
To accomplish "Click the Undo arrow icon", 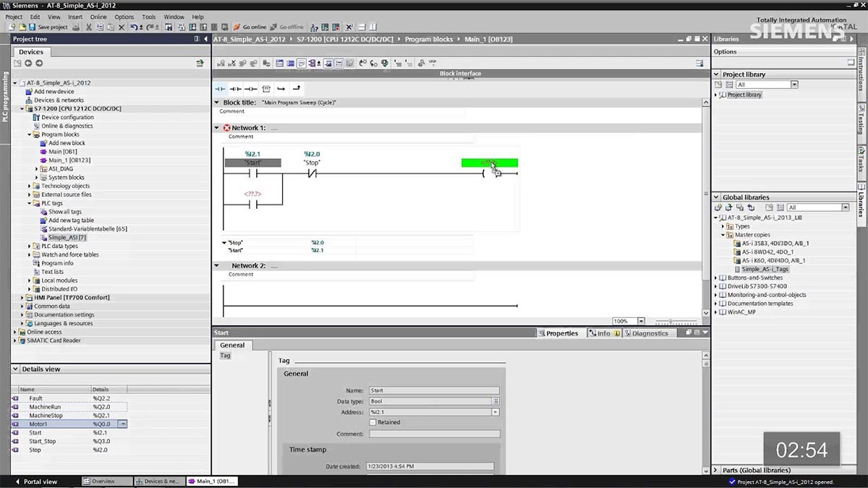I will 134,27.
